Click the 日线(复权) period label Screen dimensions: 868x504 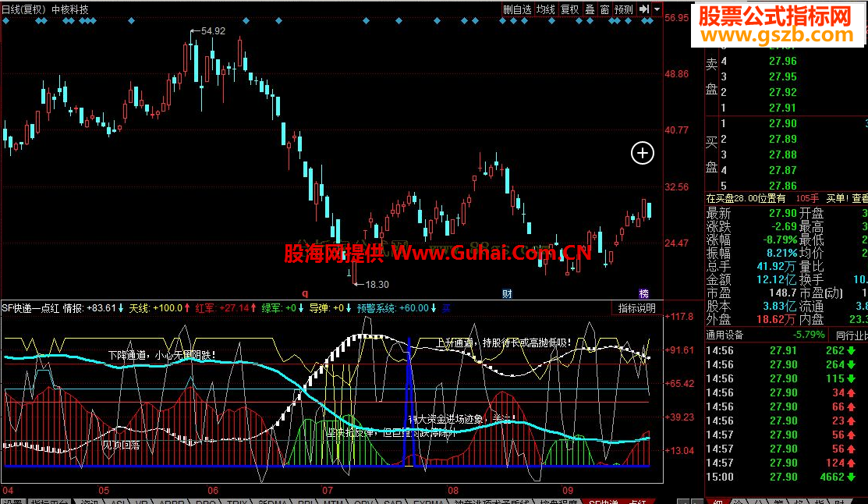(24, 9)
